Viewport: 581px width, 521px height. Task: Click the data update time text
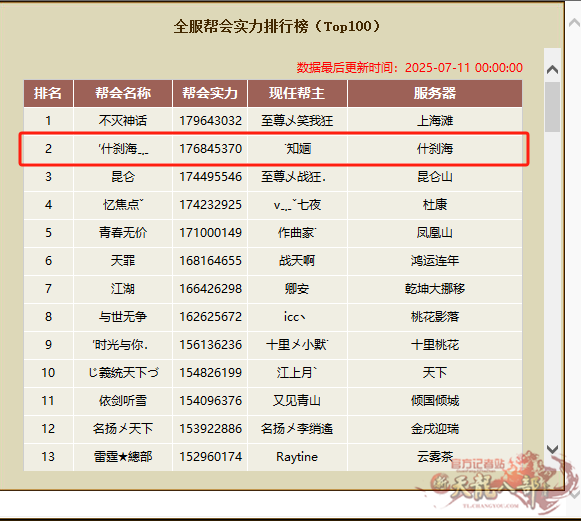tap(409, 67)
